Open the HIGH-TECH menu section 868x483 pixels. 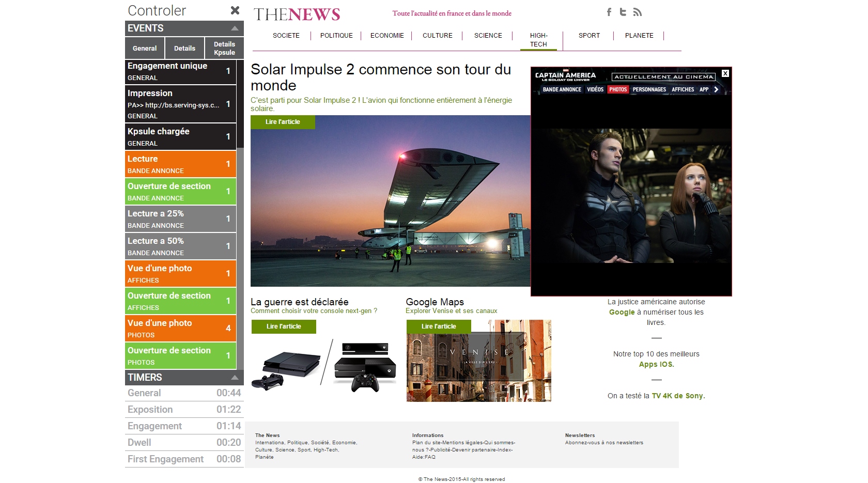click(538, 40)
